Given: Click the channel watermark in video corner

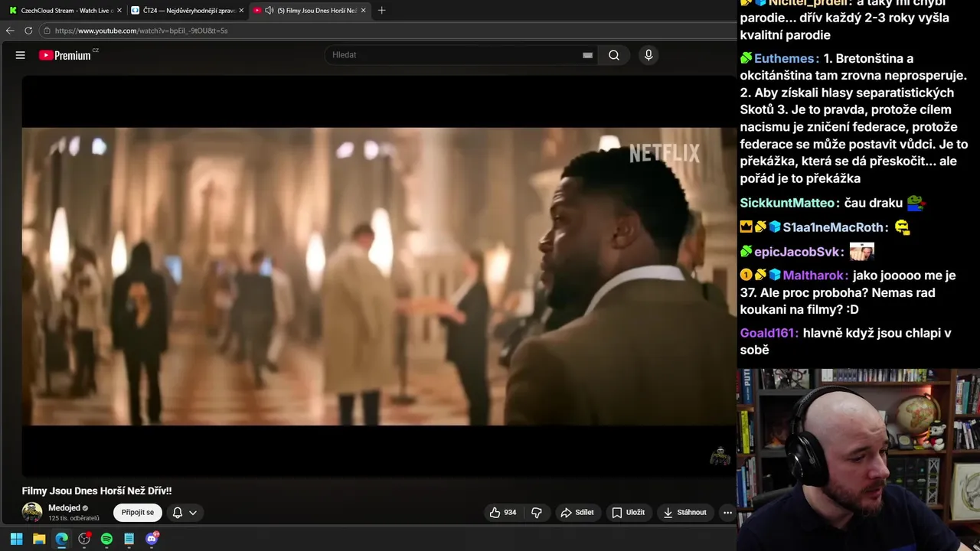Looking at the screenshot, I should coord(720,456).
